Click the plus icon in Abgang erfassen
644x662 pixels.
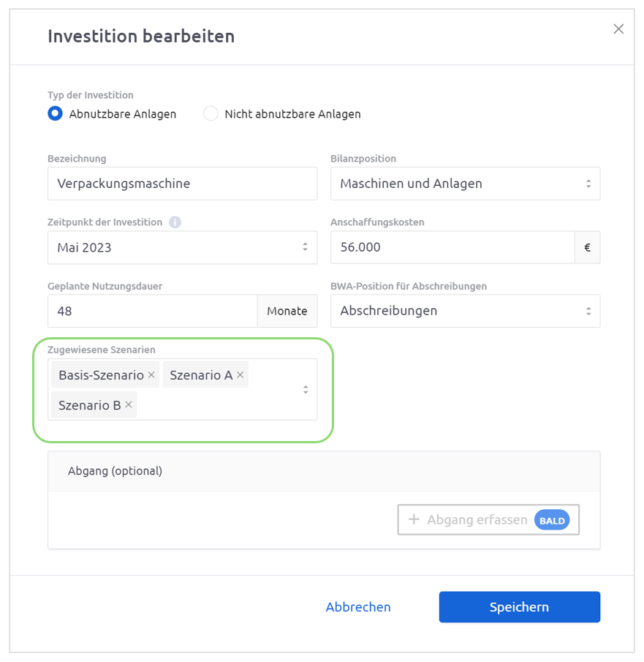(414, 519)
